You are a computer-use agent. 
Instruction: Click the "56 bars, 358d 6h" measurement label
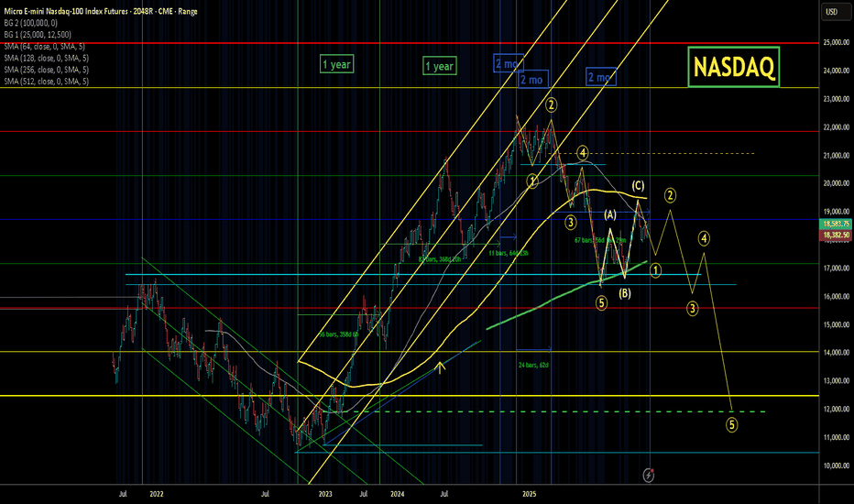coord(338,334)
